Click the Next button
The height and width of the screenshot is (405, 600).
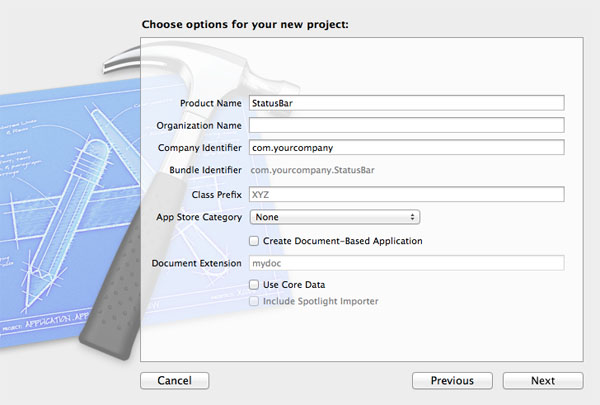click(542, 381)
